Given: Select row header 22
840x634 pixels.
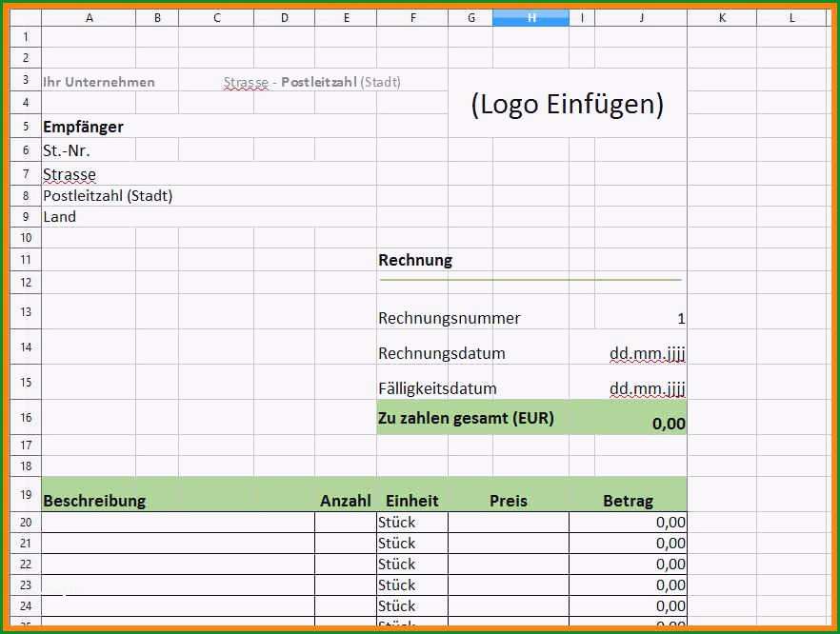Looking at the screenshot, I should pyautogui.click(x=26, y=564).
